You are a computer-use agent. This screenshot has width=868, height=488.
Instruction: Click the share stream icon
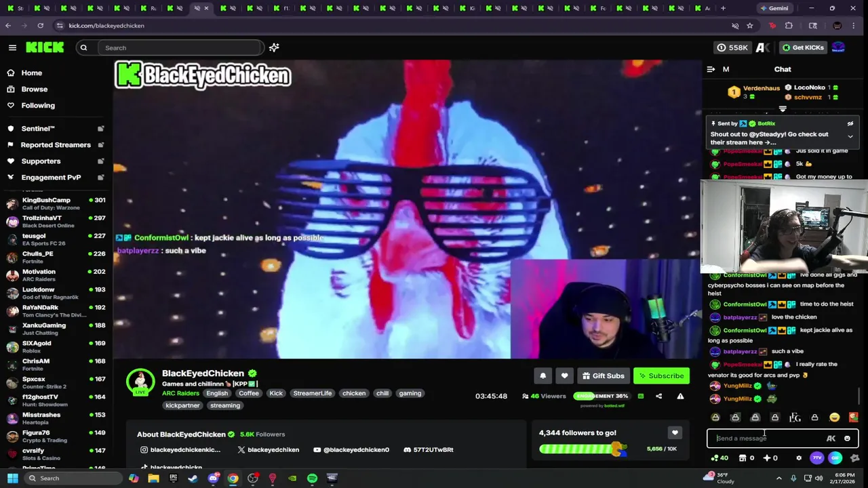click(x=658, y=396)
